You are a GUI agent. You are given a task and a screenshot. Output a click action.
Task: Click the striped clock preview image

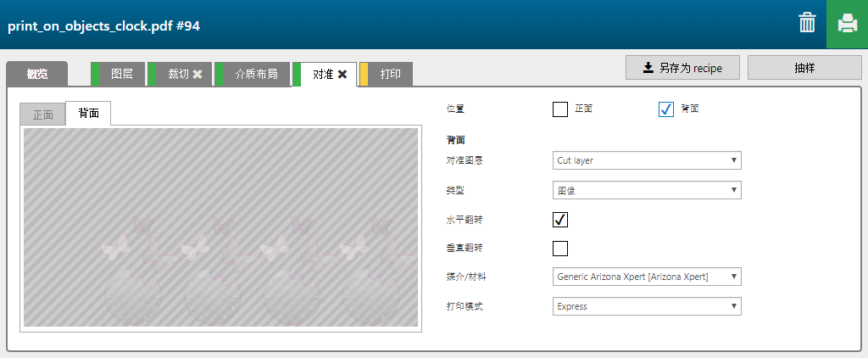pos(221,227)
